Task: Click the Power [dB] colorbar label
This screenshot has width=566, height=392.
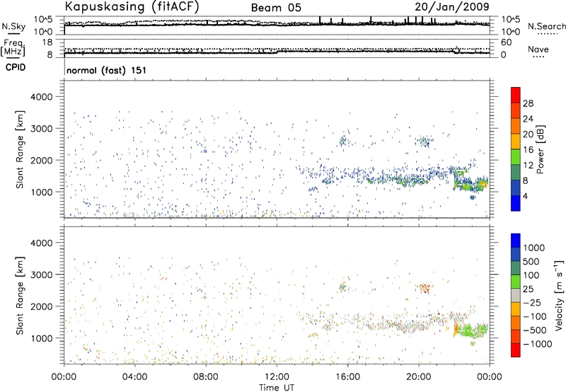Action: coord(540,149)
